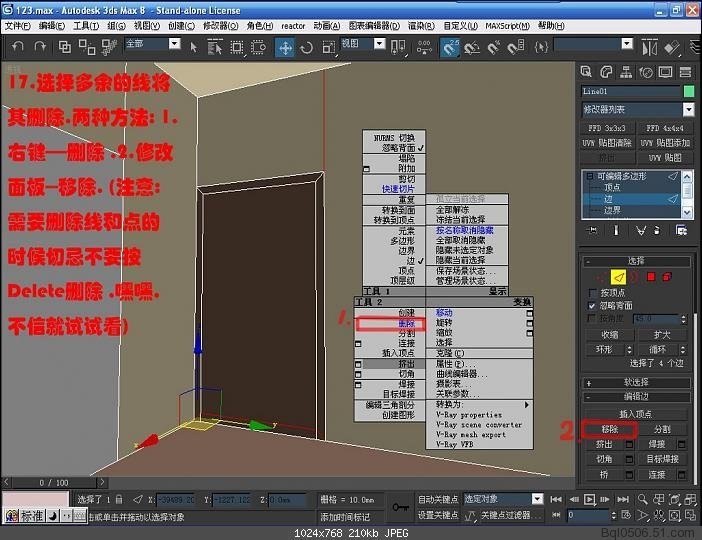The width and height of the screenshot is (702, 540).
Task: Toggle the 设置关键点 set key button
Action: click(437, 515)
